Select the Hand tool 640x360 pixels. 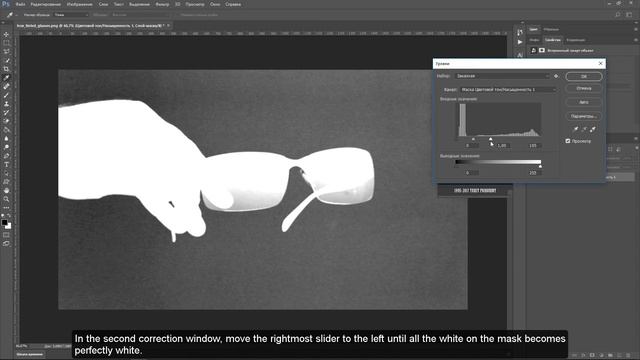6,190
